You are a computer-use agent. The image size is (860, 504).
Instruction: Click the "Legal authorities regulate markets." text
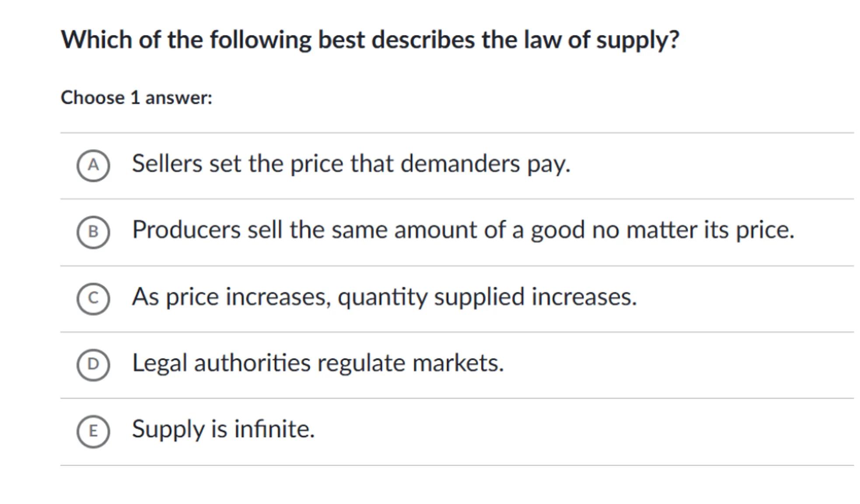click(x=318, y=363)
